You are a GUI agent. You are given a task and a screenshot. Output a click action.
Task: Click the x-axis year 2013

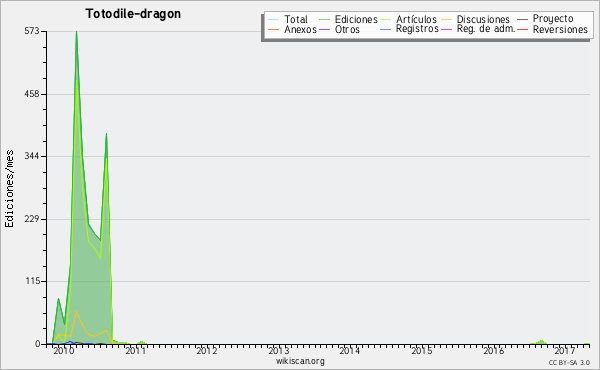click(279, 350)
